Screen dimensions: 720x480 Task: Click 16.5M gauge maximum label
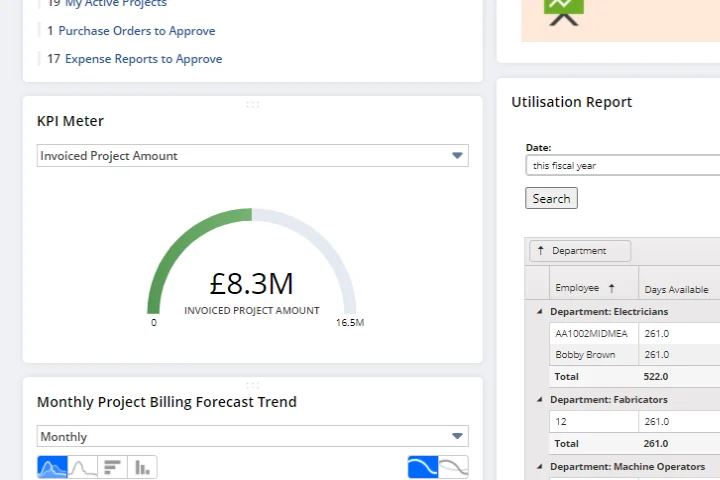350,322
